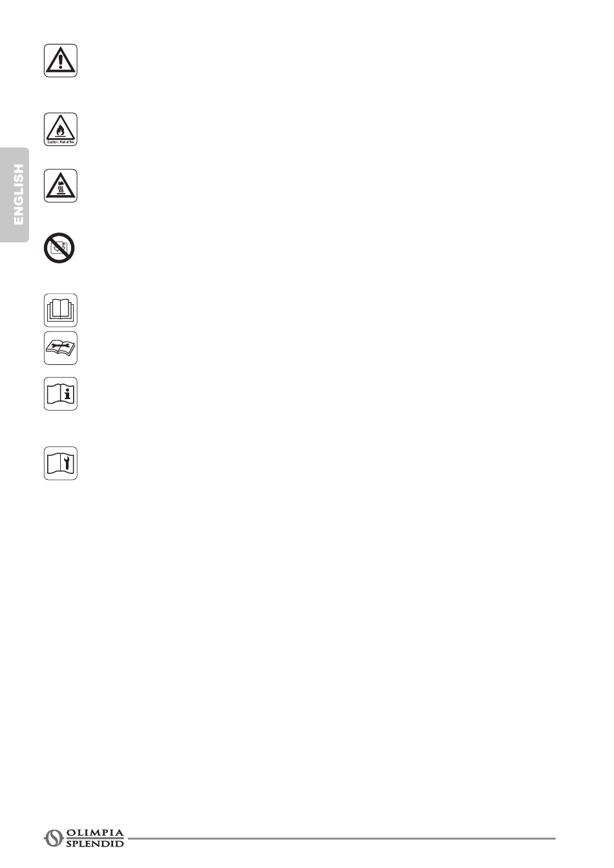Click the SPLENDID word in the footer
The width and height of the screenshot is (614, 868).
95,843
